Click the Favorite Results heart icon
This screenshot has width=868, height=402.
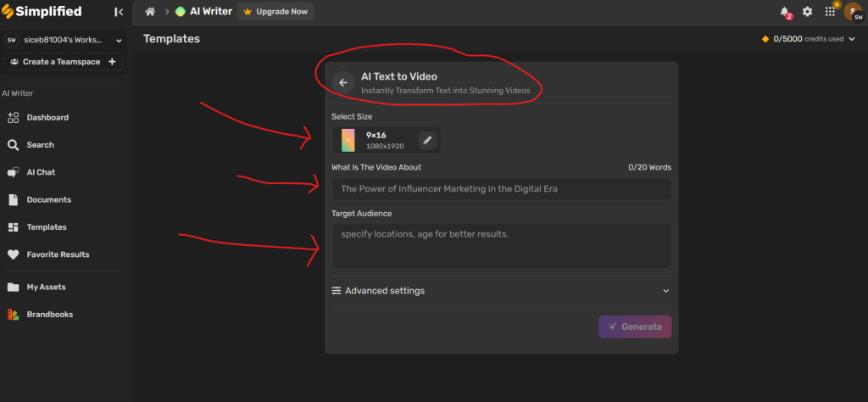(x=14, y=254)
